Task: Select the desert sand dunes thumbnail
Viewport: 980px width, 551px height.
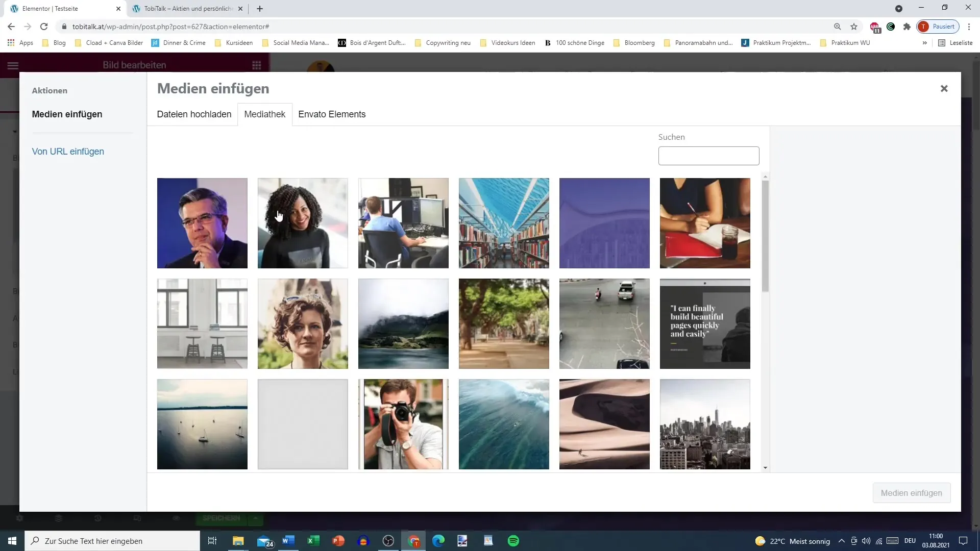Action: click(604, 424)
